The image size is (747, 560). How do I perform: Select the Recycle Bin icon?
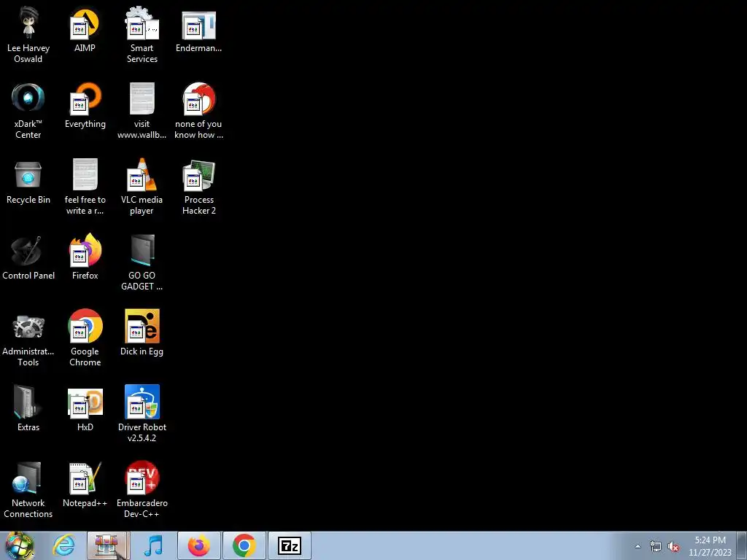[28, 182]
